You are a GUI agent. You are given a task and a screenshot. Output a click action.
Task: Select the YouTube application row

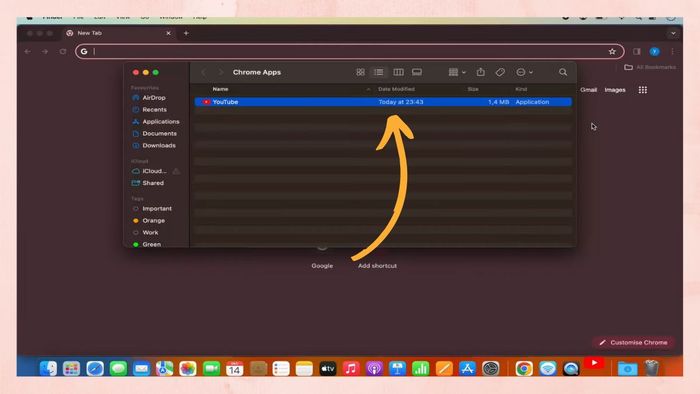[x=383, y=102]
